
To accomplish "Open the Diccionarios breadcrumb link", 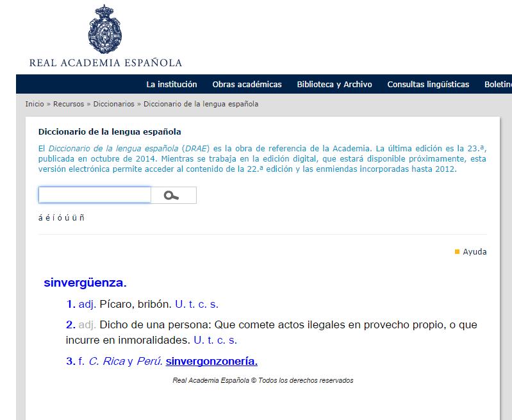I will (x=115, y=104).
